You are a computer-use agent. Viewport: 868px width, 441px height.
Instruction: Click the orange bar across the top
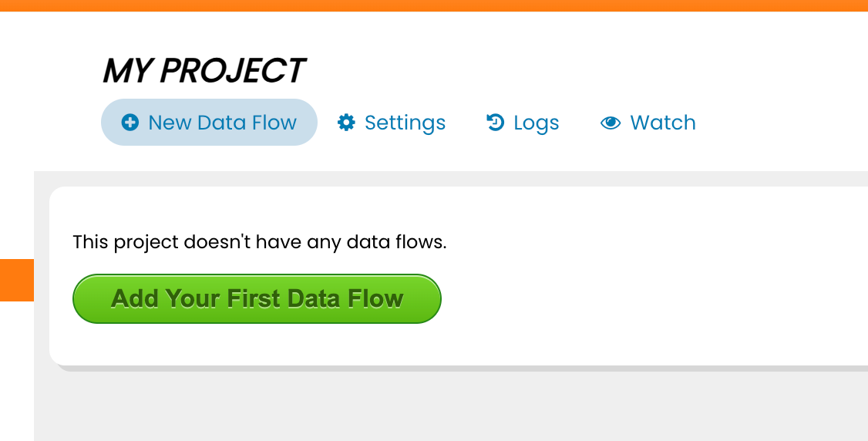coord(434,5)
